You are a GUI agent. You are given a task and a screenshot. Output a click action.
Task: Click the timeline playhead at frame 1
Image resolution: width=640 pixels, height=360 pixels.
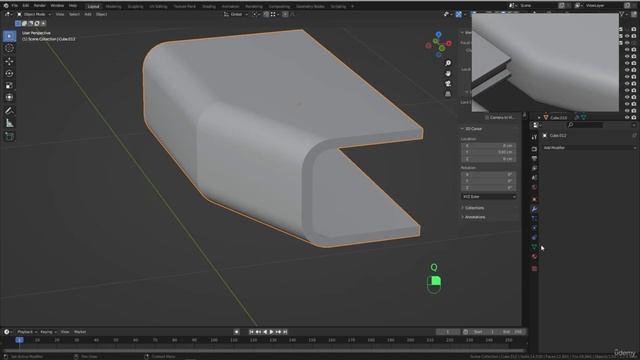point(19,340)
